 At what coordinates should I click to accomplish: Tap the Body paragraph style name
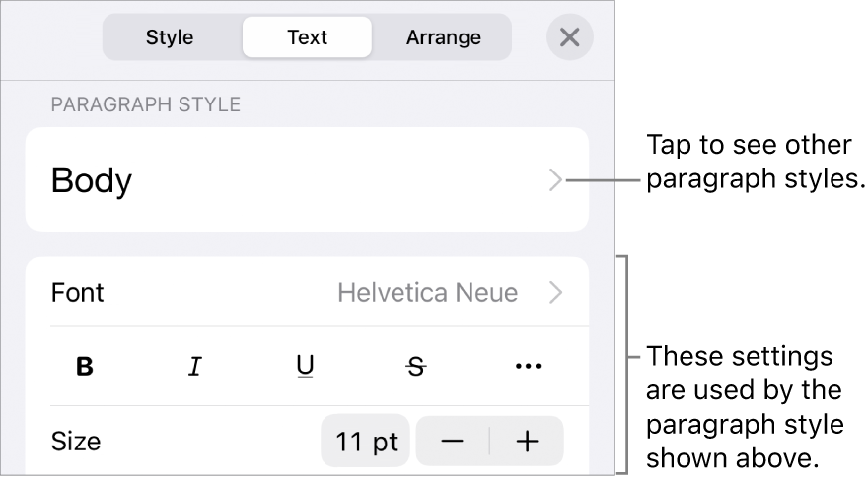click(x=92, y=181)
